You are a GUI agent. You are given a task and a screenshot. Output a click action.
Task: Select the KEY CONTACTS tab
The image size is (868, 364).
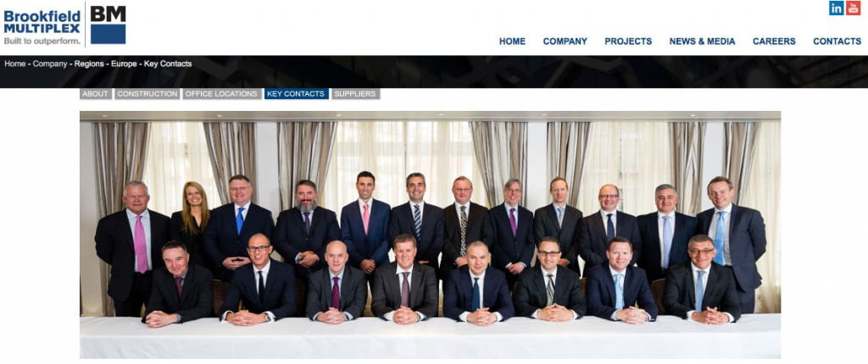[296, 94]
